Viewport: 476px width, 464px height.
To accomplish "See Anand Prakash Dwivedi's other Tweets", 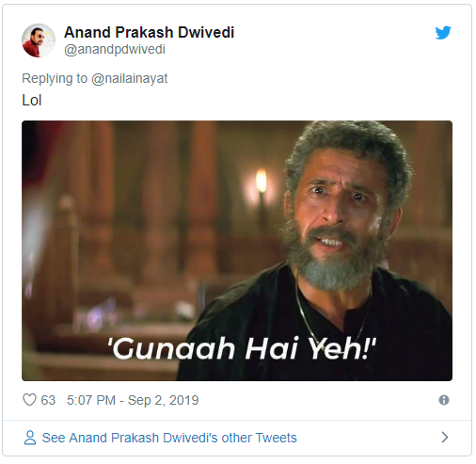I will pyautogui.click(x=169, y=438).
